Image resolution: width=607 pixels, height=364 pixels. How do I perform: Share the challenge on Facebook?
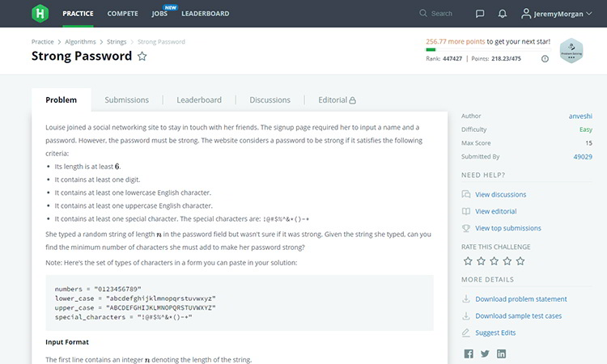pyautogui.click(x=469, y=353)
